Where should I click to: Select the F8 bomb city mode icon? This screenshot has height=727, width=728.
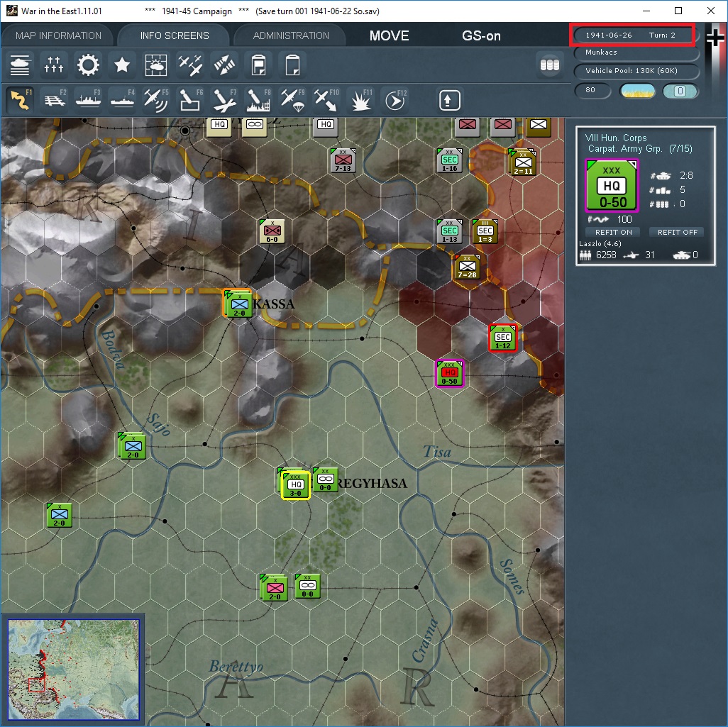(x=258, y=100)
